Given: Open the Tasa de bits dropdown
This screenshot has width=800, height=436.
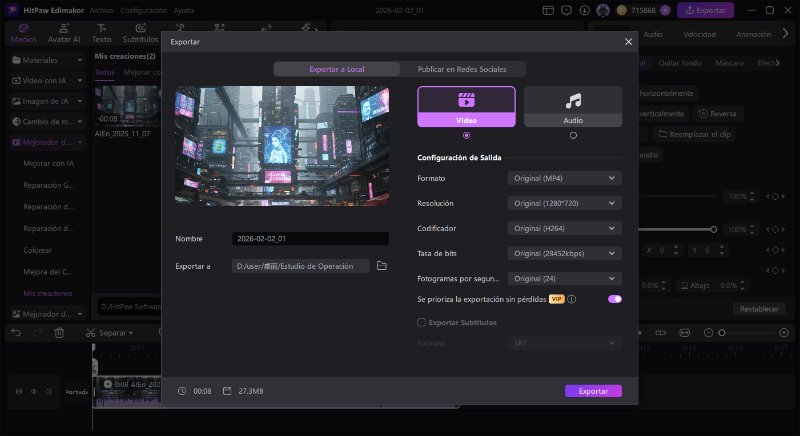Looking at the screenshot, I should [x=564, y=253].
